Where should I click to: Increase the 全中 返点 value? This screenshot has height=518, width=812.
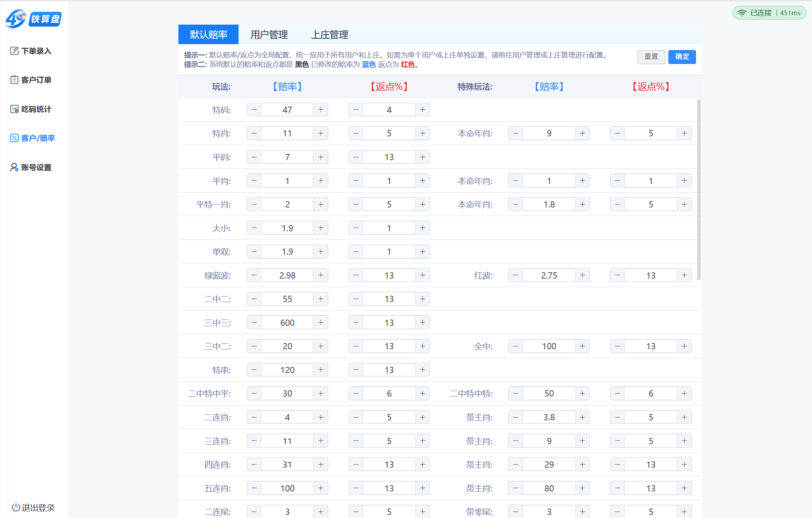coord(684,346)
